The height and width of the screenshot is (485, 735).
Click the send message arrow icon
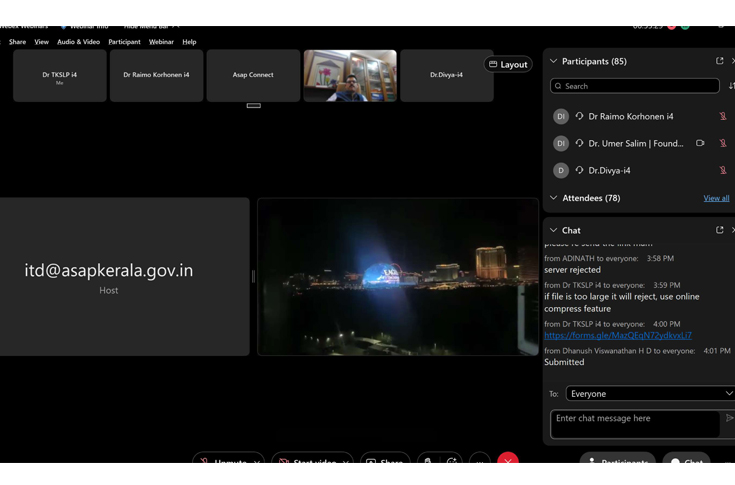729,419
